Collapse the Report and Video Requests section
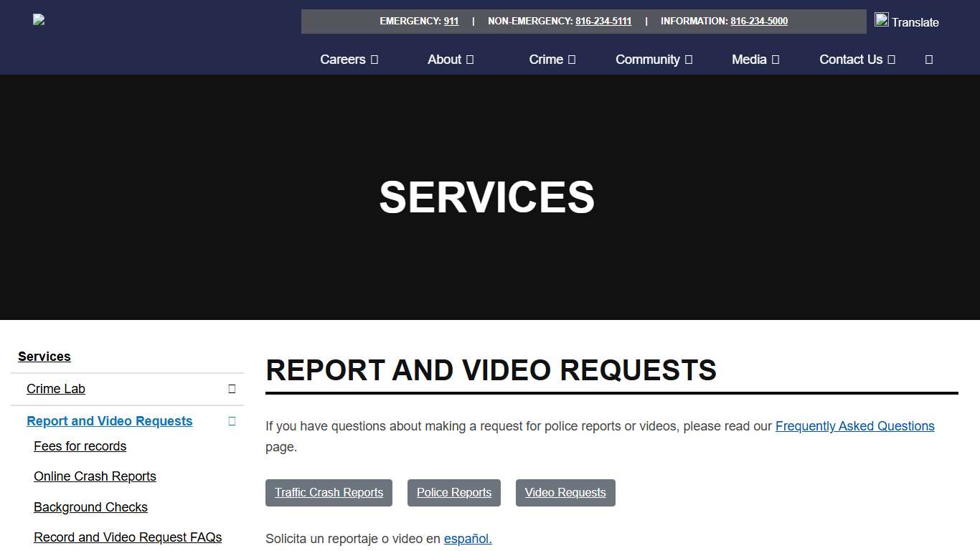Image resolution: width=980 pixels, height=551 pixels. (231, 421)
